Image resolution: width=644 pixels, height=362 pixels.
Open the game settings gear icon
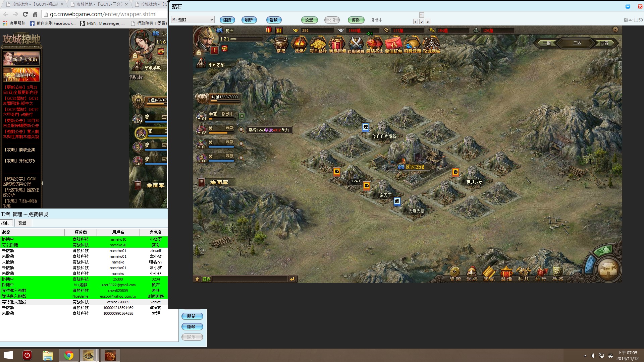coord(615,29)
